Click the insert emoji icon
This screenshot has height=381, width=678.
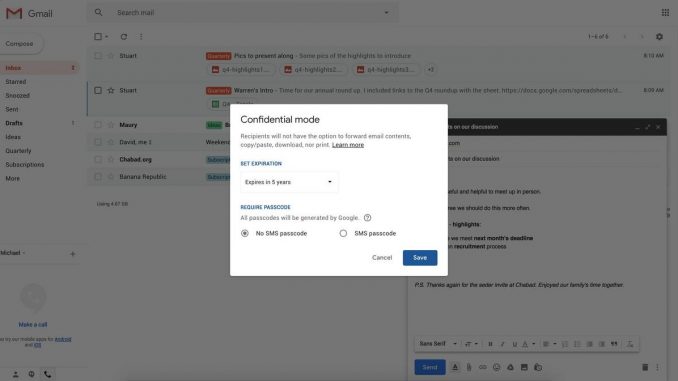pos(496,367)
